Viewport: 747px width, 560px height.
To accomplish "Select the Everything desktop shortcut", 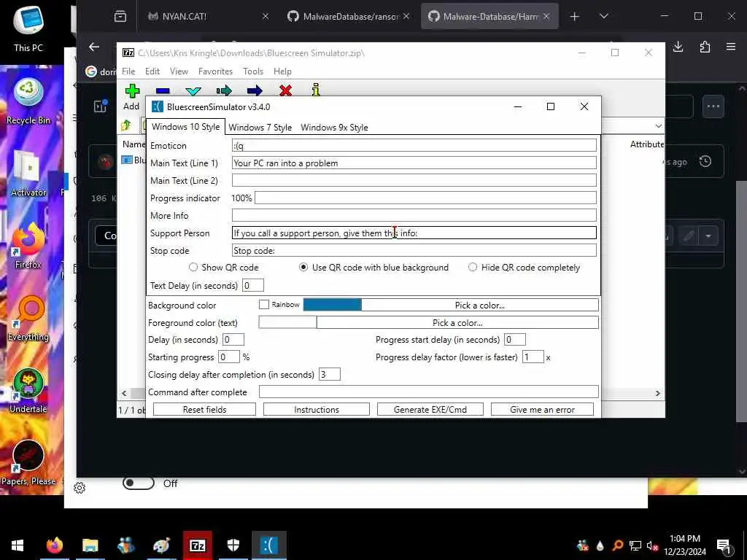I will (28, 319).
